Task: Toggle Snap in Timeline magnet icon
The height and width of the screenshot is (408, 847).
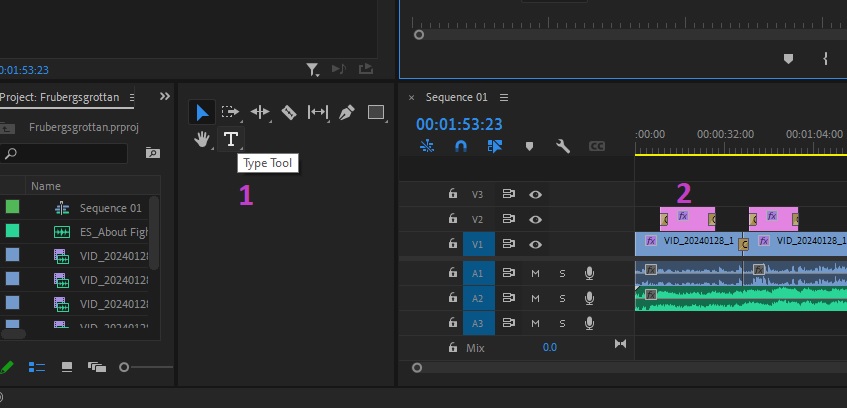Action: (461, 146)
